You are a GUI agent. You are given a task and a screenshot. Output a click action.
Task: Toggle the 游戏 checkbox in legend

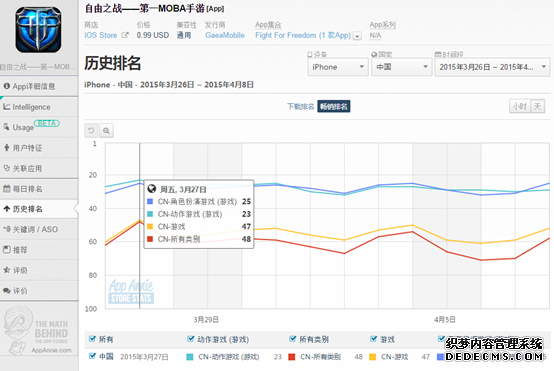(x=373, y=339)
